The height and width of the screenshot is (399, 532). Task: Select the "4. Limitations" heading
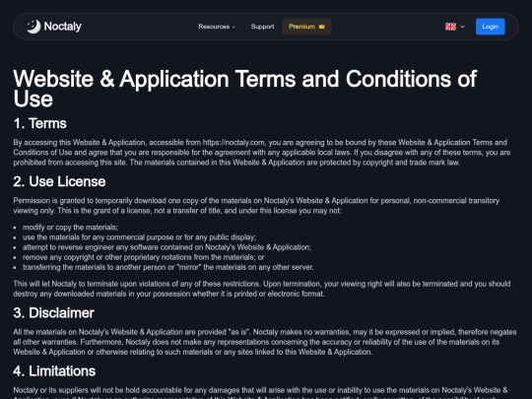pyautogui.click(x=54, y=370)
